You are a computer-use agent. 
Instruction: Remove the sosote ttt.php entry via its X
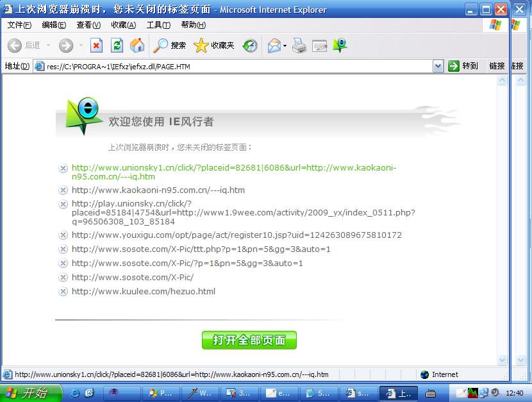tap(63, 249)
